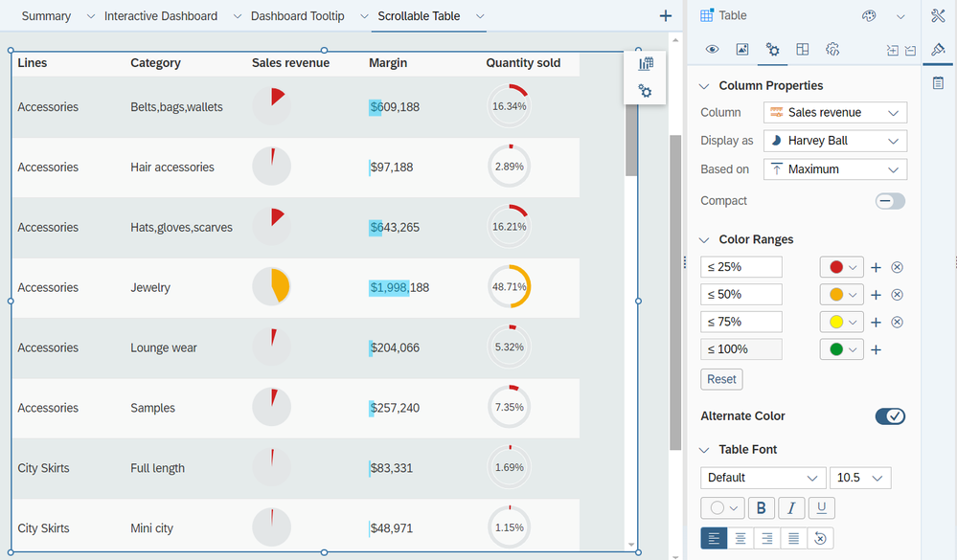Open the Display as Harvey Ball dropdown
The height and width of the screenshot is (560, 957).
(x=835, y=141)
